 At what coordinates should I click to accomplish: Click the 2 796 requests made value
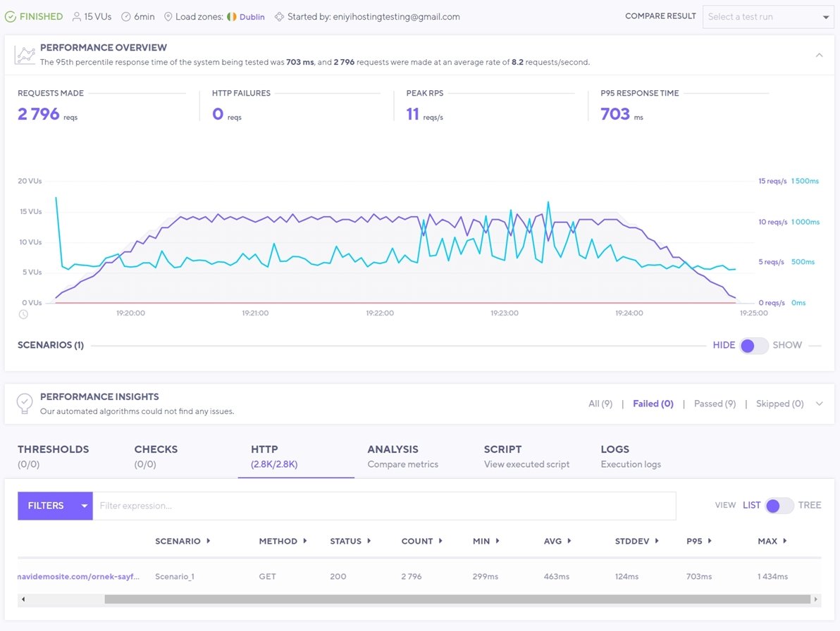[x=39, y=114]
